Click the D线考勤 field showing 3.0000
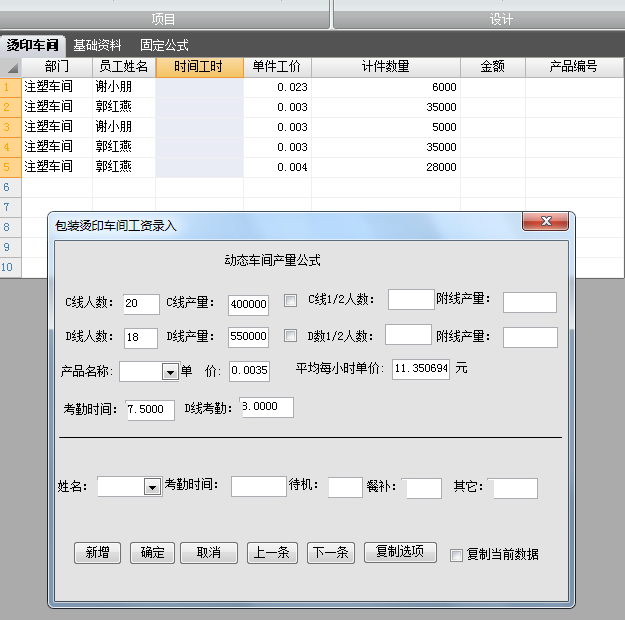The width and height of the screenshot is (625, 620). click(267, 407)
